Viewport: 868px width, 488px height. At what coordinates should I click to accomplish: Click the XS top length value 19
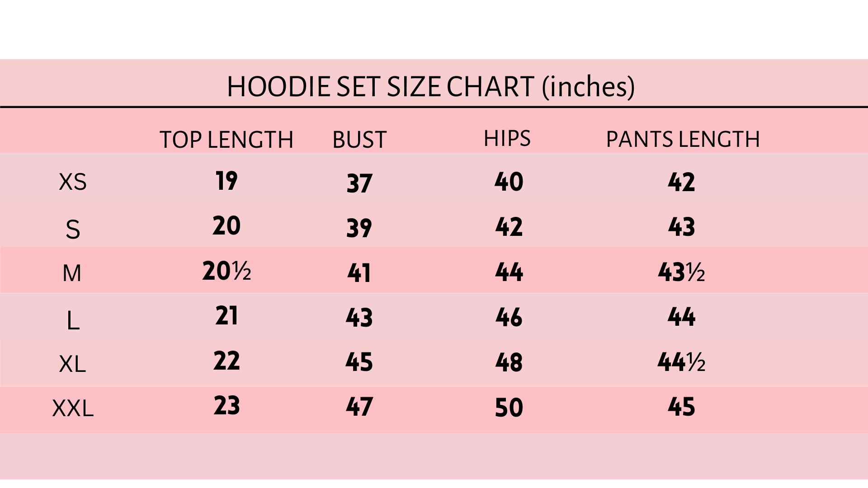pos(226,181)
